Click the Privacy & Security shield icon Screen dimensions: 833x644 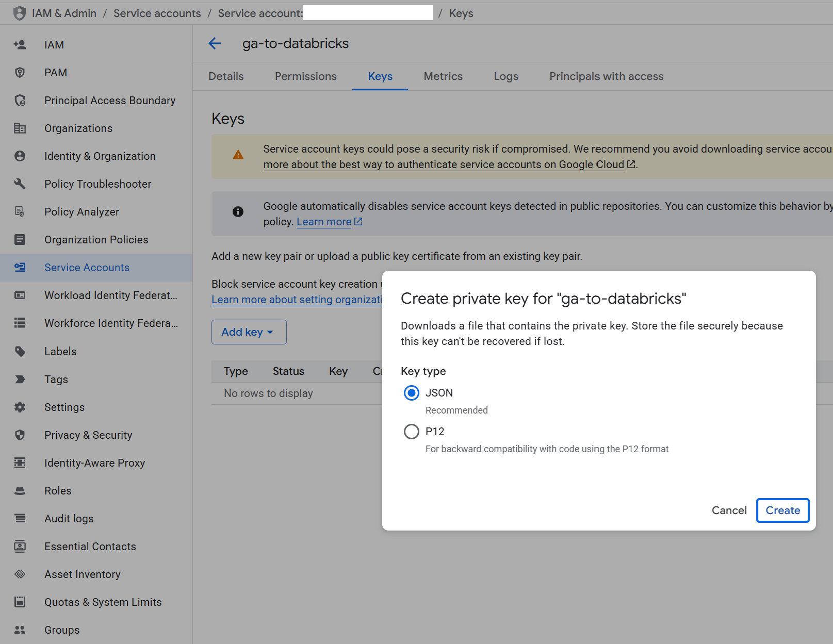click(x=20, y=435)
